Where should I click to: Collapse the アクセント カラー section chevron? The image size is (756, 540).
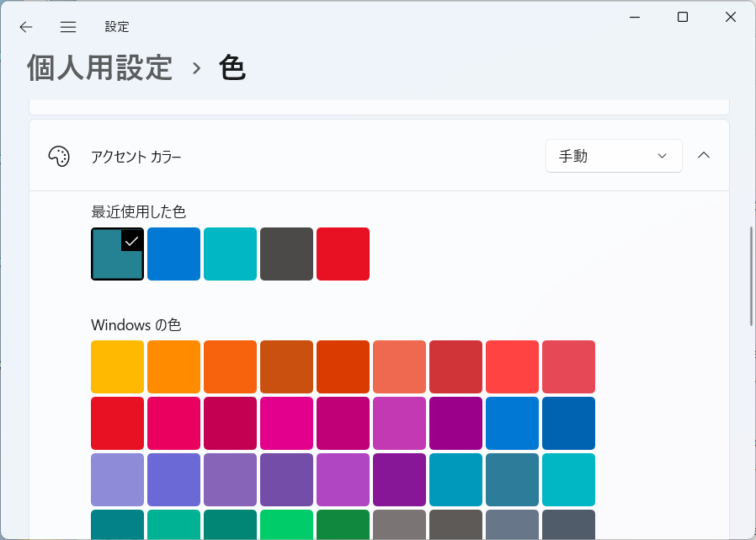704,155
